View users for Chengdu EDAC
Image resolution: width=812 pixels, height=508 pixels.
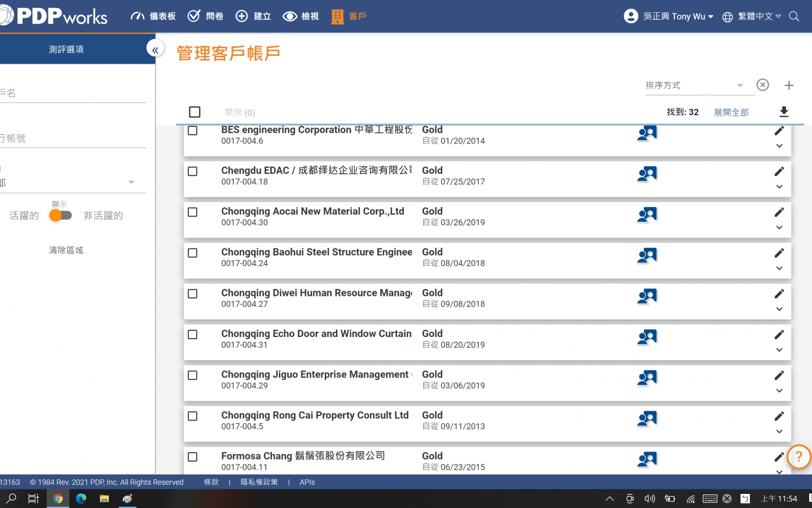647,174
